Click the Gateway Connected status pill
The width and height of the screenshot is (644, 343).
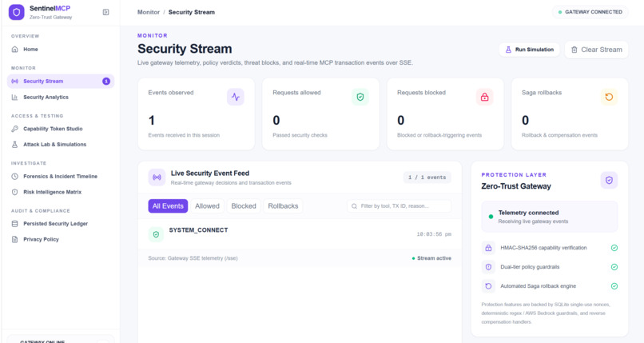(x=590, y=12)
